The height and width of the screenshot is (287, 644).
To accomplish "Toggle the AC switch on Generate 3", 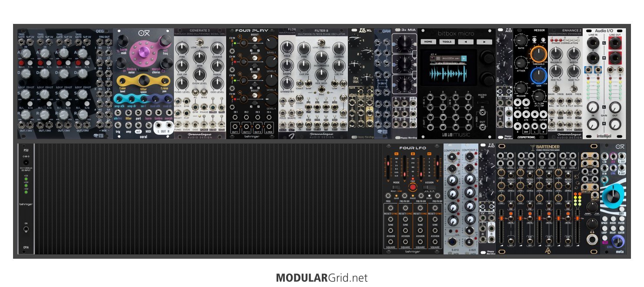I will [194, 92].
